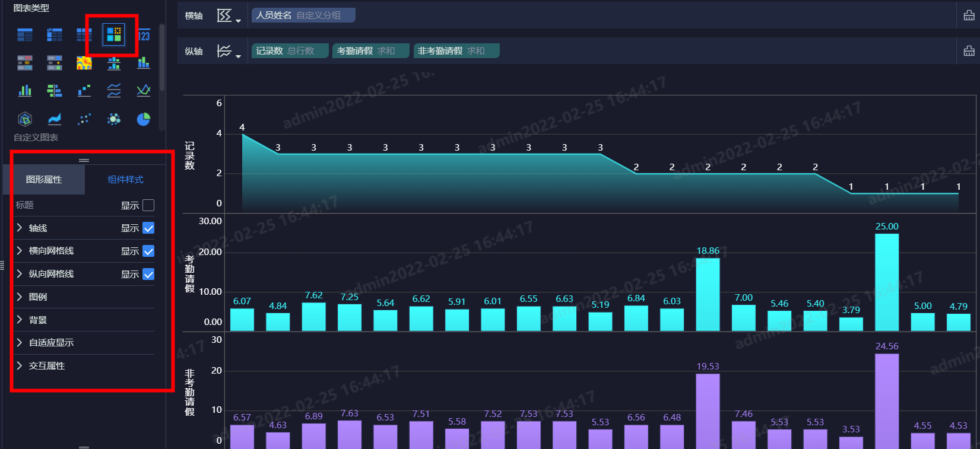
Task: Choose the scatter plot chart type
Action: pos(84,119)
